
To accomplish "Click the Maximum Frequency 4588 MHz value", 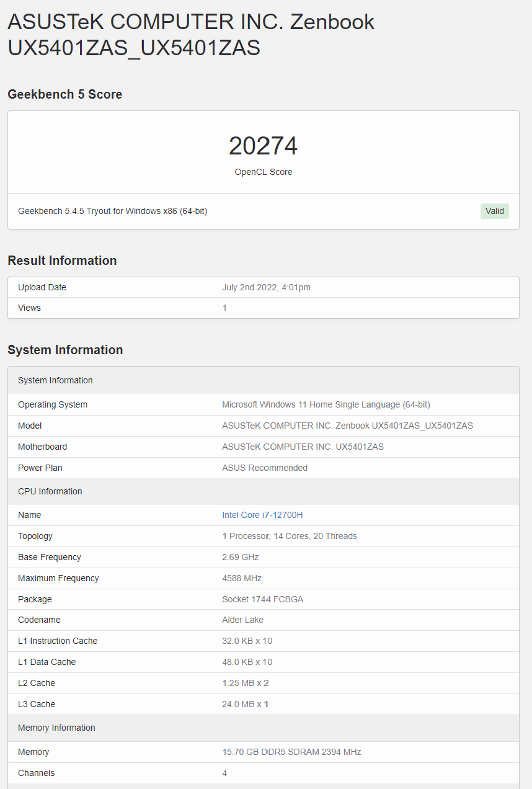I will coord(242,578).
